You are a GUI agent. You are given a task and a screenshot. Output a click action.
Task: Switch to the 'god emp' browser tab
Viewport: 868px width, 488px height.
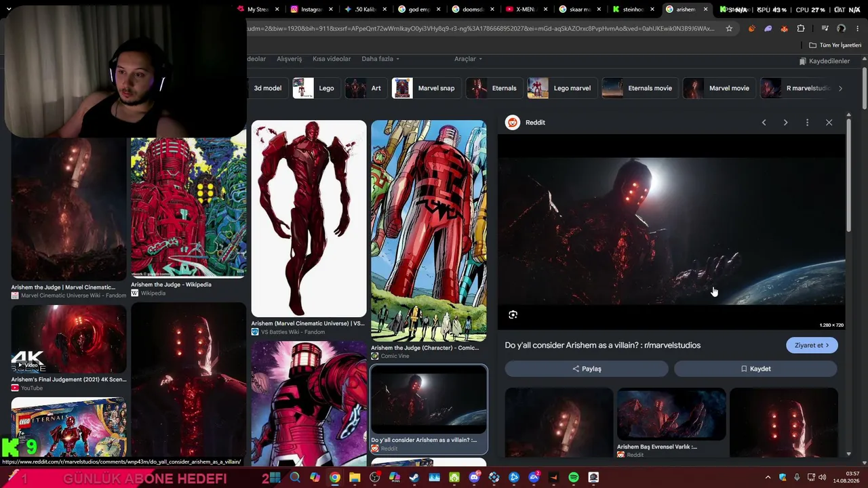click(418, 9)
